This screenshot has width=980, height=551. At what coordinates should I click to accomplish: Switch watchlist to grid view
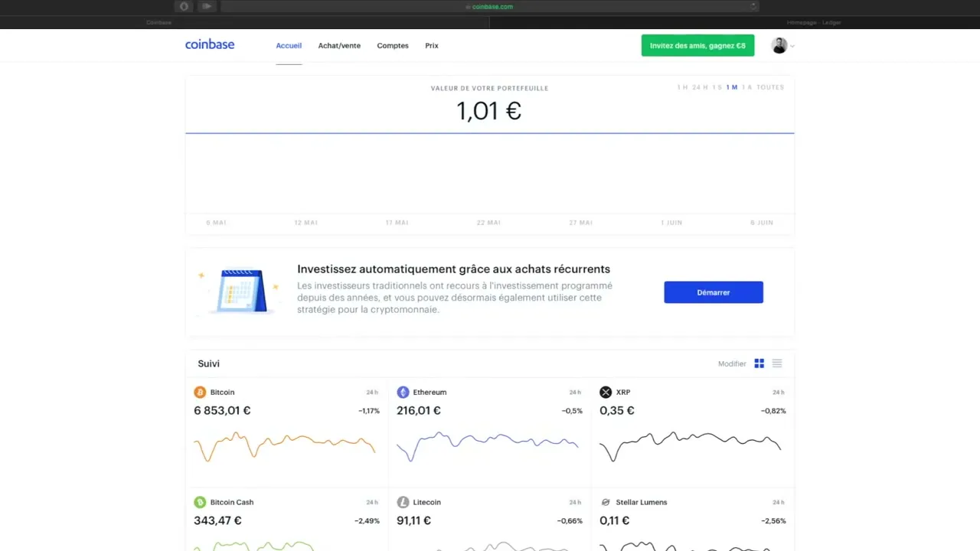[759, 364]
